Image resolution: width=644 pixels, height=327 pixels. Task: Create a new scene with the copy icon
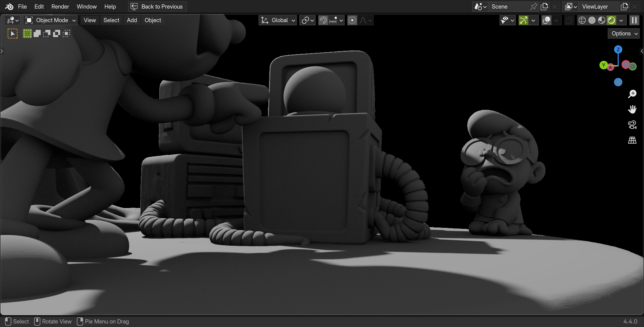(x=544, y=7)
